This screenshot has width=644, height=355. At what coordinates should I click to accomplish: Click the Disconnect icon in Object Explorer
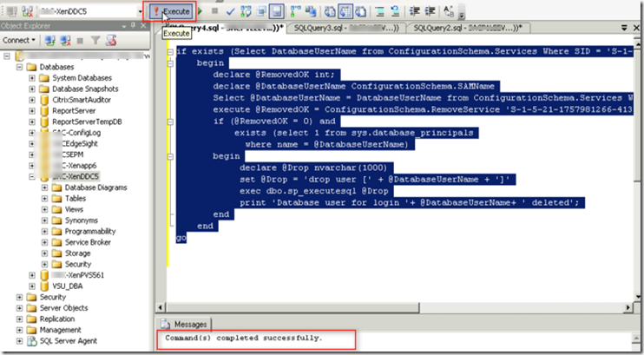65,40
